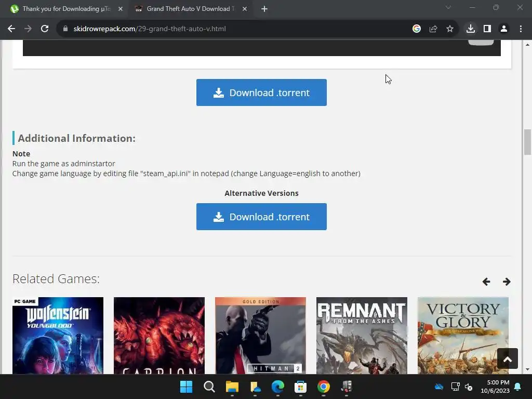Image resolution: width=532 pixels, height=399 pixels.
Task: Click the scrollbar up arrow
Action: click(x=527, y=45)
